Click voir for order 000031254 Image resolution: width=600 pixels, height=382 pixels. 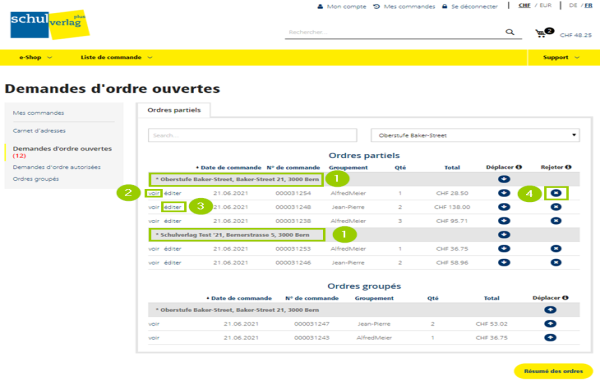pos(154,193)
